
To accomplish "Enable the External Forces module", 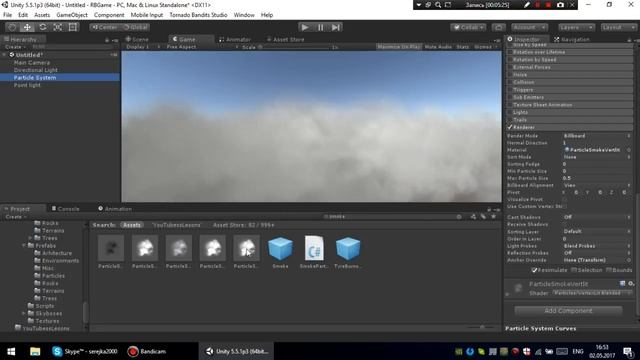I will tap(510, 67).
